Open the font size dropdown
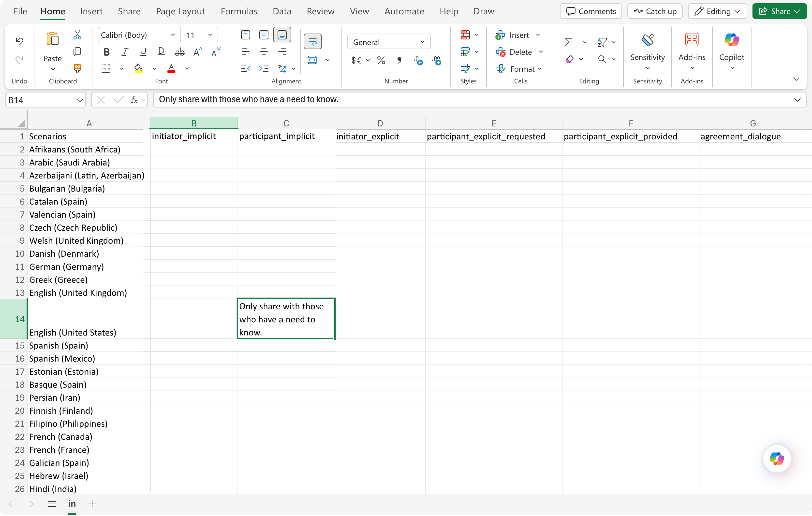Viewport: 812px width, 516px height. 210,35
